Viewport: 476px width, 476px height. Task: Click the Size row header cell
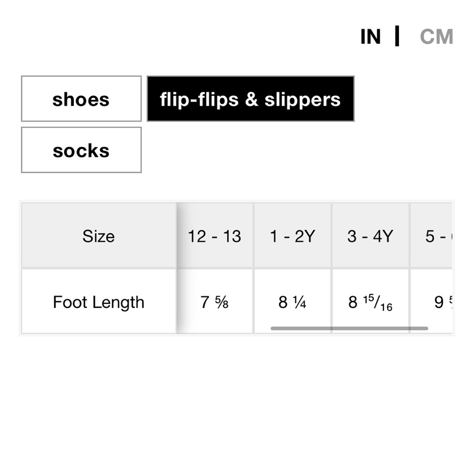tap(99, 236)
